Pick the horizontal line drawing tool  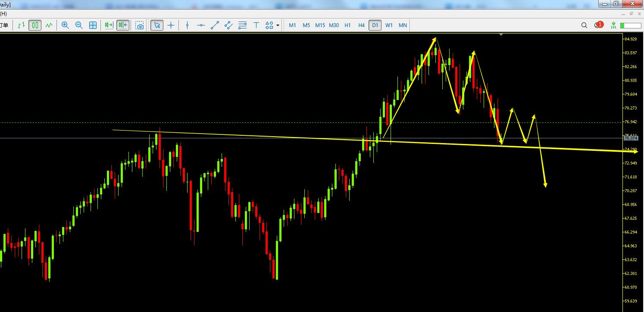(201, 25)
